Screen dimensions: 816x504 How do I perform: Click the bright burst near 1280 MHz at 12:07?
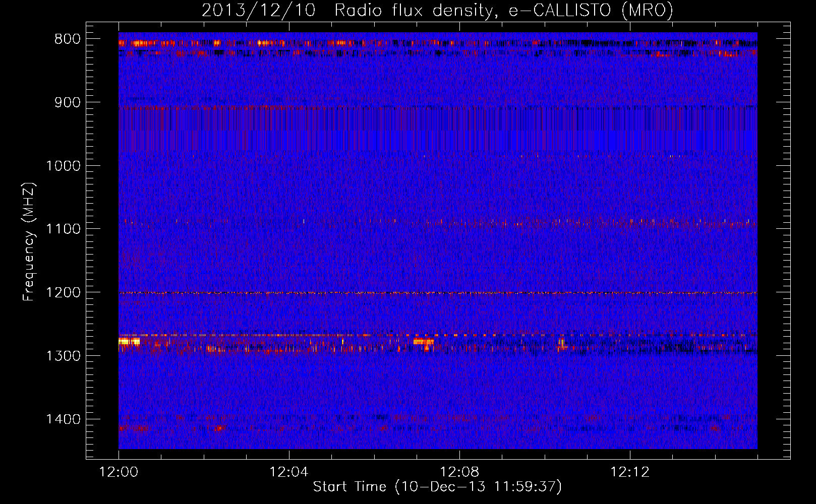(x=423, y=341)
